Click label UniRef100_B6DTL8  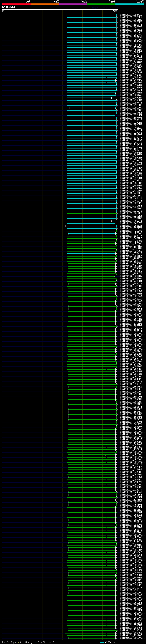[x=131, y=239]
